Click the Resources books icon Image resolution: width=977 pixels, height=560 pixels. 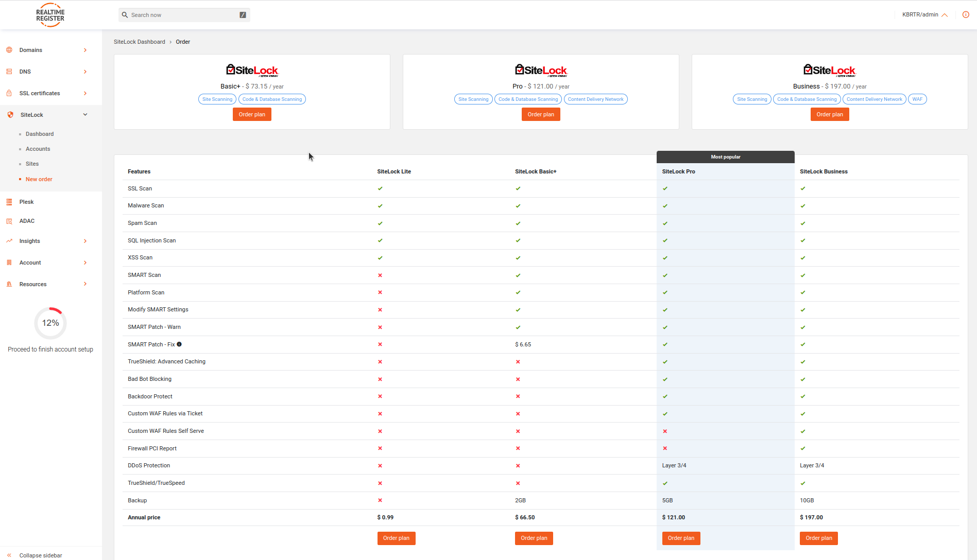[x=9, y=284]
